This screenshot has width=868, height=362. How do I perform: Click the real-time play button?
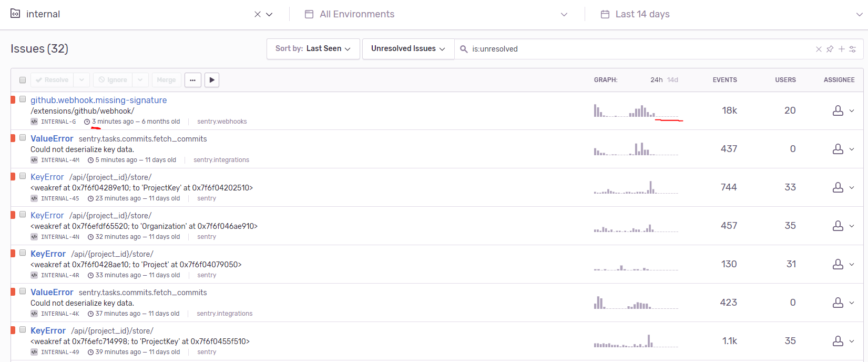point(212,80)
